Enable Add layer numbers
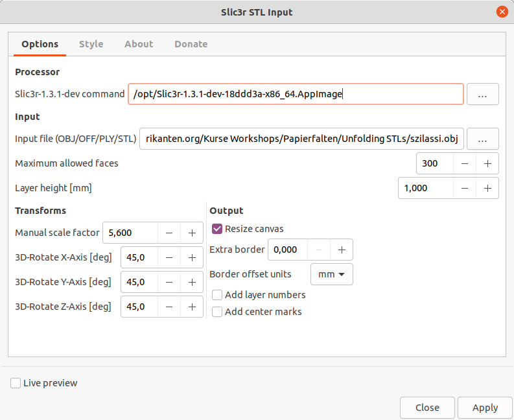Screen dimensions: 514x420 click(217, 295)
